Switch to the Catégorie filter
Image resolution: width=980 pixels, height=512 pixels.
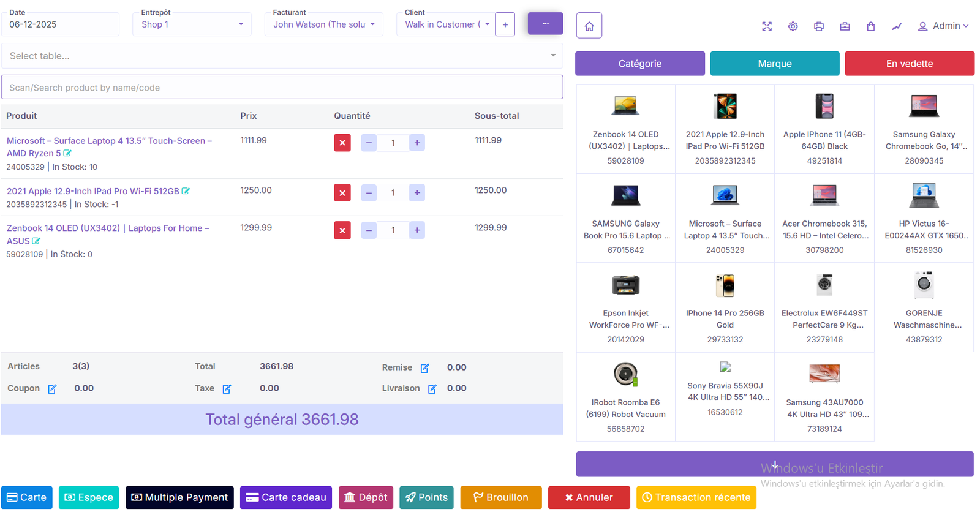pos(639,64)
